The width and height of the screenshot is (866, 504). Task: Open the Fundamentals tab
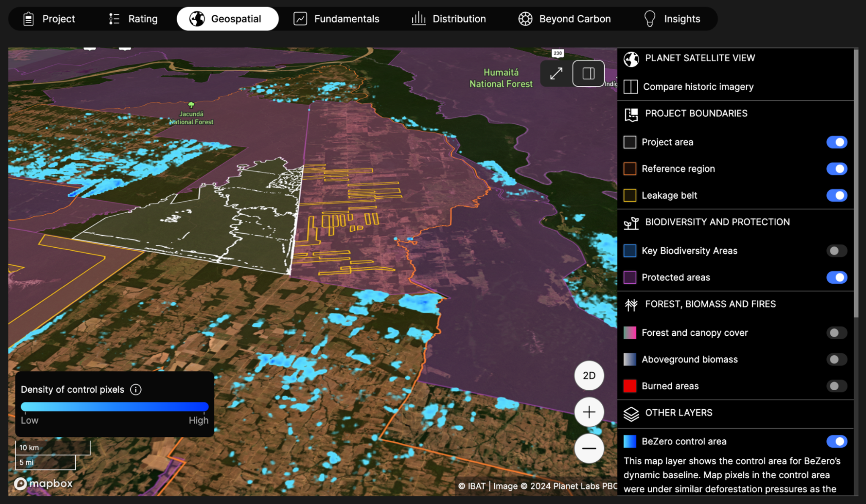337,19
